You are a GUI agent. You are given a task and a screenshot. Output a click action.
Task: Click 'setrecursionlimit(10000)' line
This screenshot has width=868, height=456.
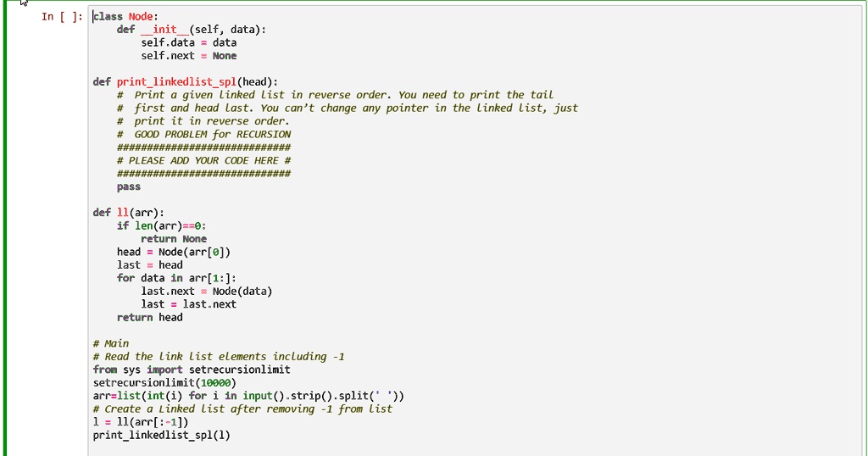pyautogui.click(x=164, y=383)
